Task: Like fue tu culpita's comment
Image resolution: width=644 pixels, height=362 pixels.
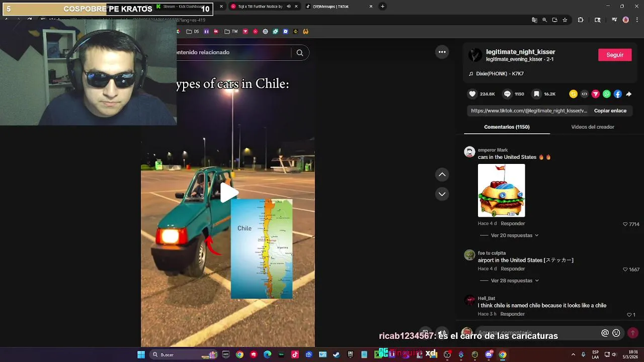Action: point(625,269)
